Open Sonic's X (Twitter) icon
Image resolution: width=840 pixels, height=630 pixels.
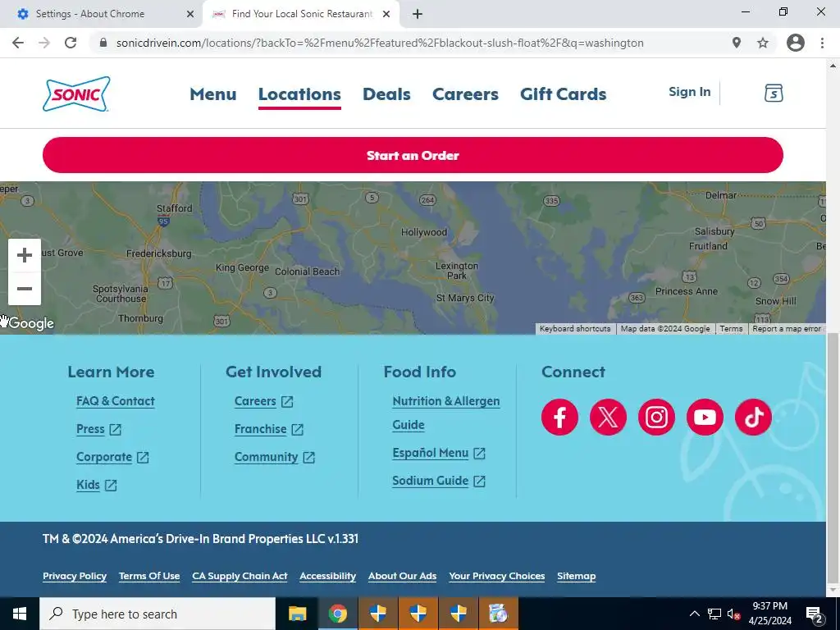pos(608,417)
